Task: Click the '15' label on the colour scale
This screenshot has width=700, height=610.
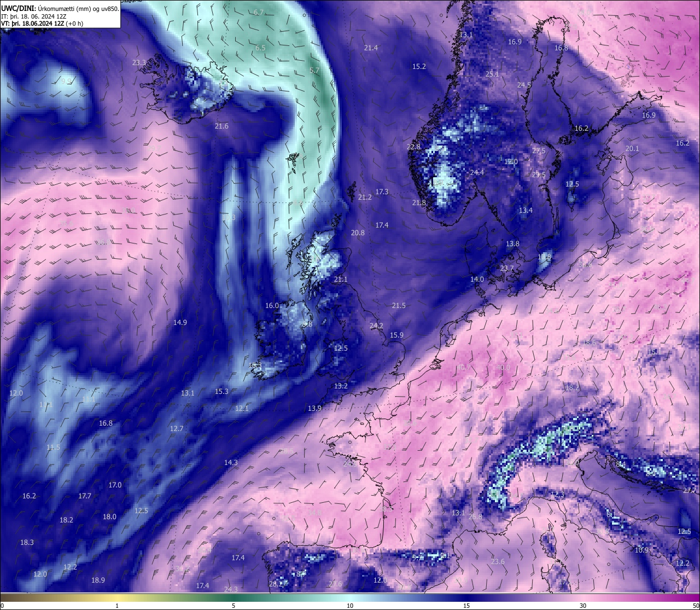Action: (466, 606)
